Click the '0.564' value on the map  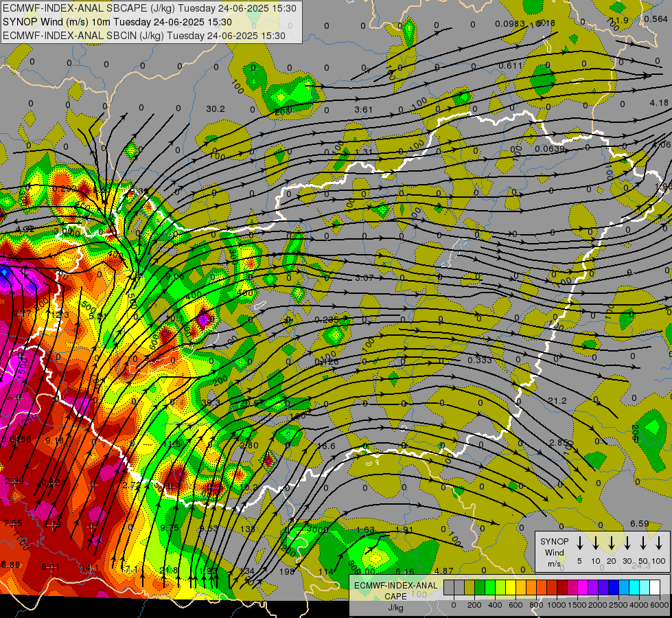656,19
